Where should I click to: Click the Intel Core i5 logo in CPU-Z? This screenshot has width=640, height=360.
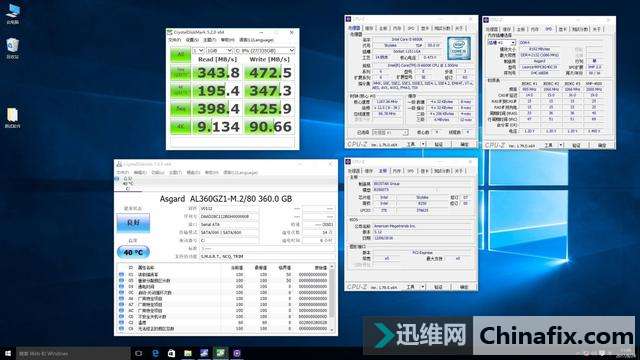[x=459, y=48]
